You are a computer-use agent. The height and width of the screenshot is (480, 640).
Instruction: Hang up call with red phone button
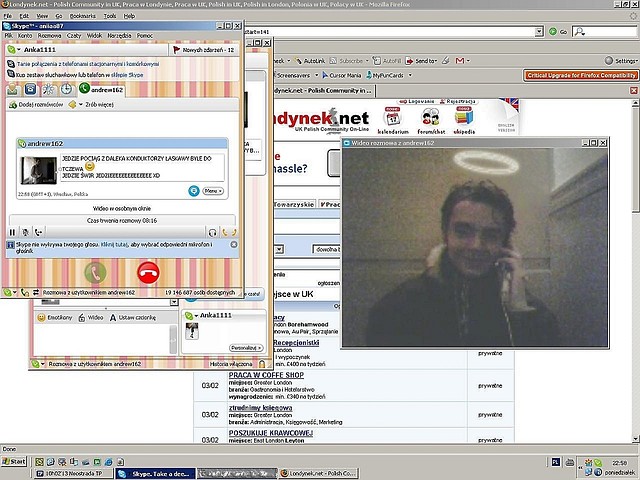pyautogui.click(x=148, y=273)
